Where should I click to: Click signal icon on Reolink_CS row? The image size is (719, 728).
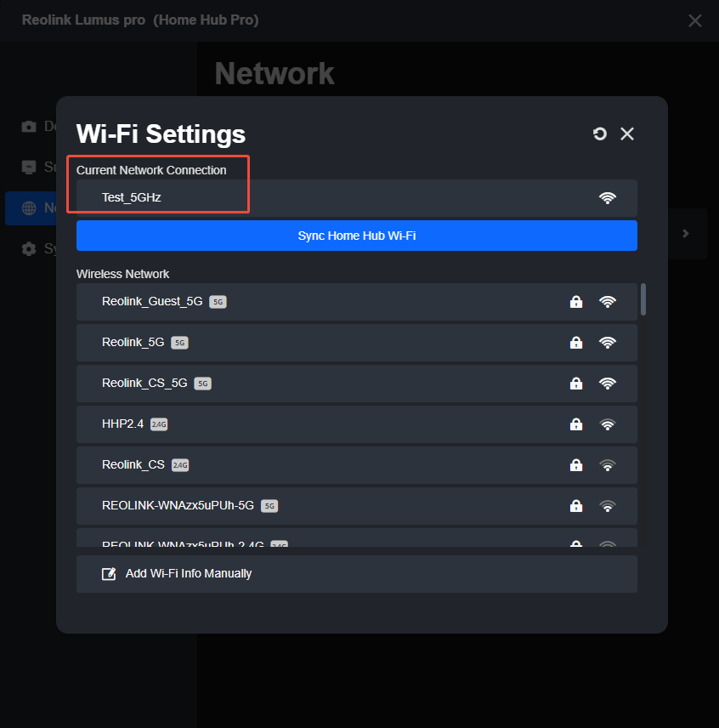(607, 465)
